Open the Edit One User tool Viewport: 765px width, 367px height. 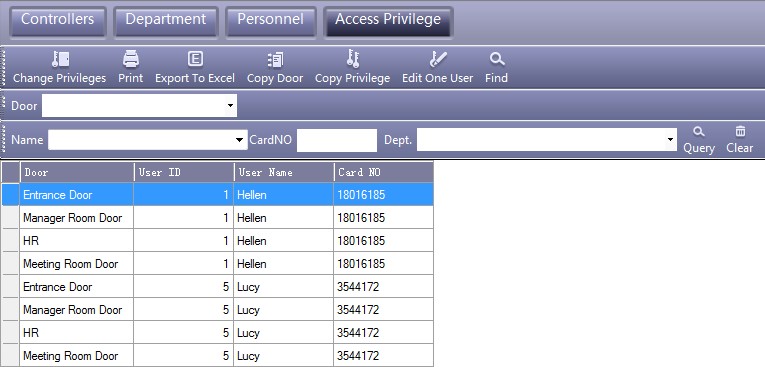pos(438,68)
